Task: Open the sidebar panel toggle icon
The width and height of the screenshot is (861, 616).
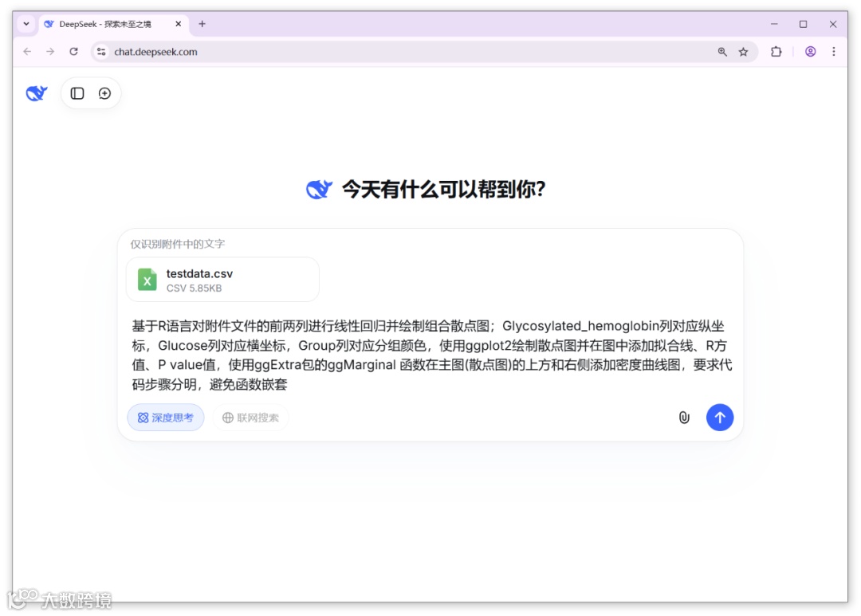Action: pyautogui.click(x=77, y=93)
